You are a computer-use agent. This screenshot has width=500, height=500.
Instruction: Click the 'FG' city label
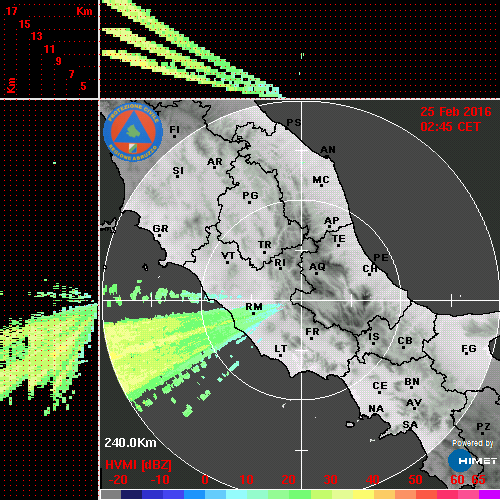click(x=469, y=349)
